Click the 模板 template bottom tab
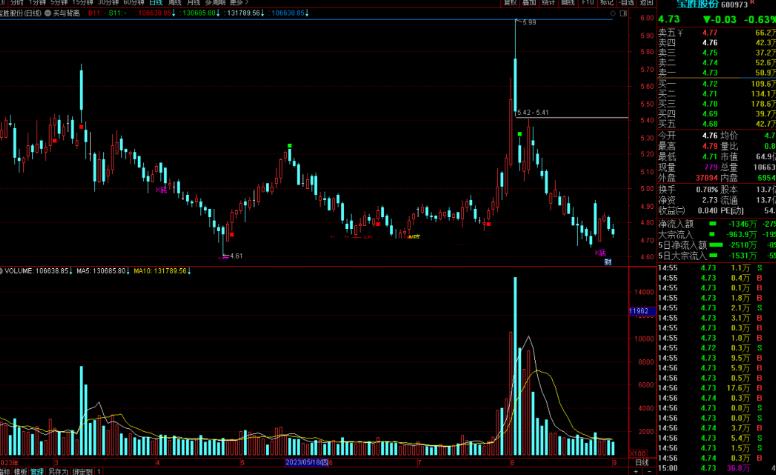The width and height of the screenshot is (776, 475). (20, 472)
